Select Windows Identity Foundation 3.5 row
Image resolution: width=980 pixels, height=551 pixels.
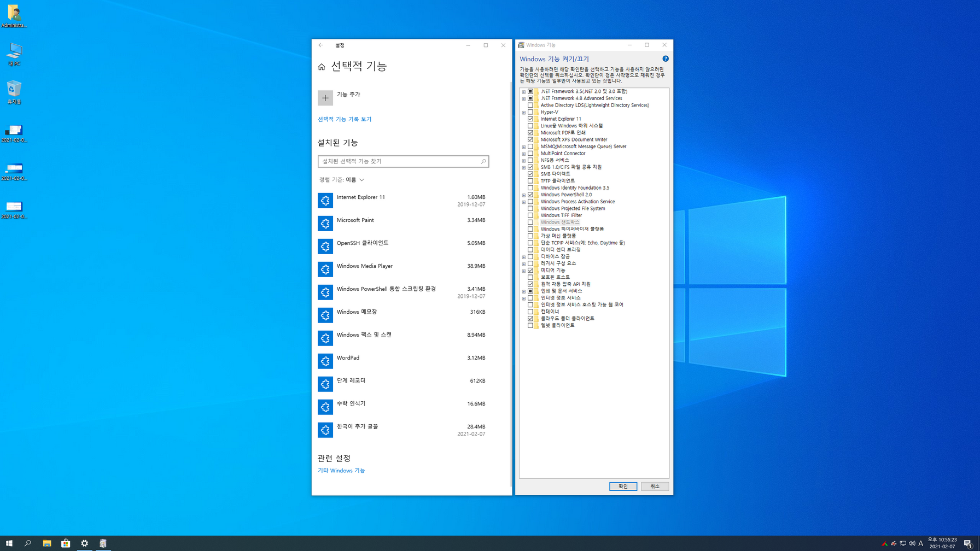click(575, 187)
